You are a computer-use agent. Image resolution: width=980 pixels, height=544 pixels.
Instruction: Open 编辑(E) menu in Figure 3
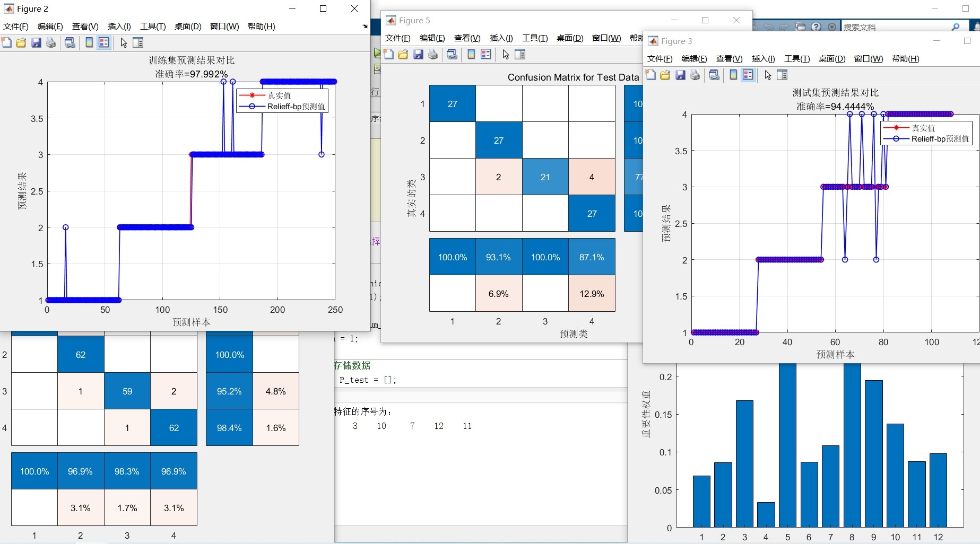click(695, 59)
